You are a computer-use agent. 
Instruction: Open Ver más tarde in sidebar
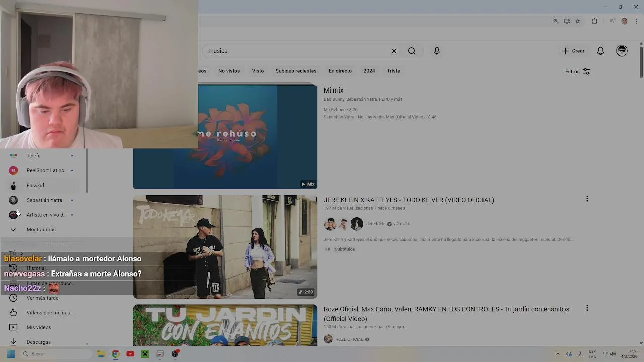(x=43, y=298)
